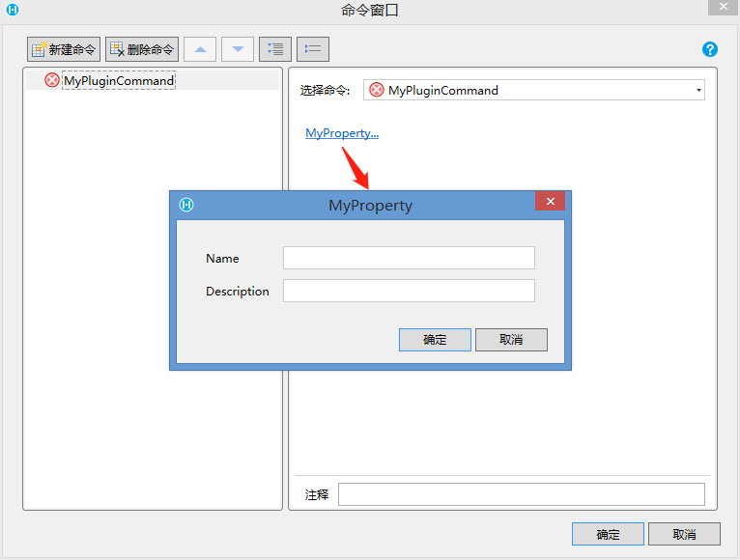Click into the 注释 comment field
This screenshot has height=560, width=740.
[522, 494]
